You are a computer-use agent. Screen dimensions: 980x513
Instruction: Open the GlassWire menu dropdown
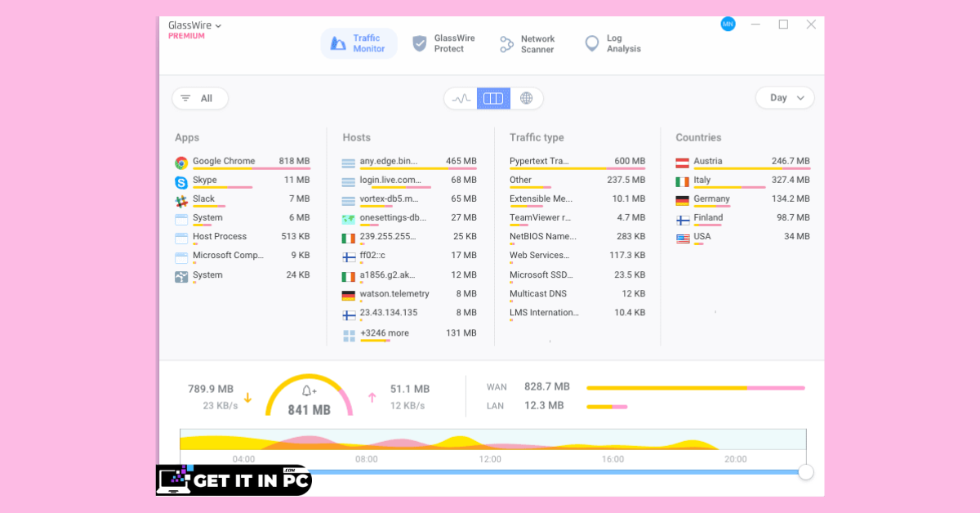[194, 25]
